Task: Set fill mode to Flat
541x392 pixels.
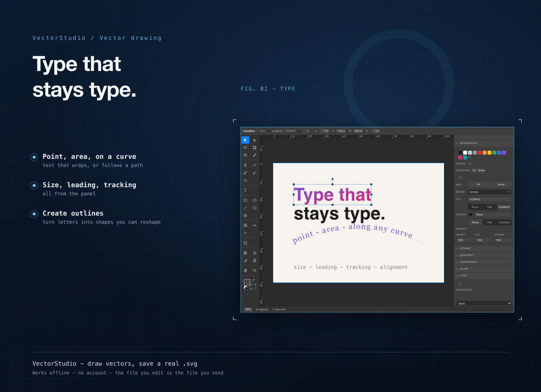Action: [x=490, y=207]
